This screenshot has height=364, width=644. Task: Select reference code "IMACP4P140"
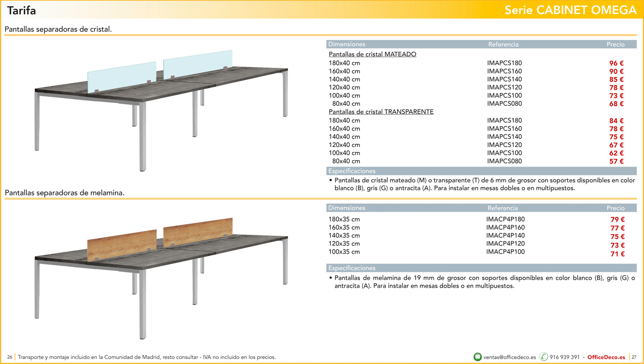505,236
